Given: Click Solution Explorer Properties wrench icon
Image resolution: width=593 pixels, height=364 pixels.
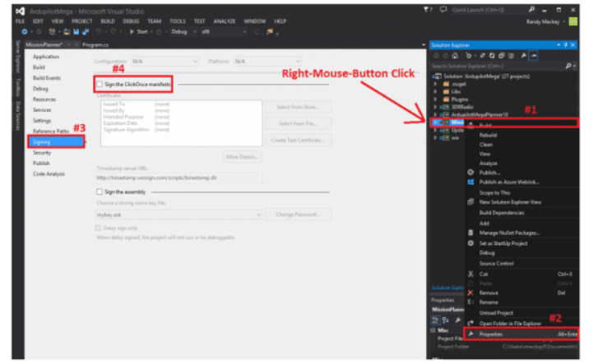Looking at the screenshot, I should click(523, 56).
